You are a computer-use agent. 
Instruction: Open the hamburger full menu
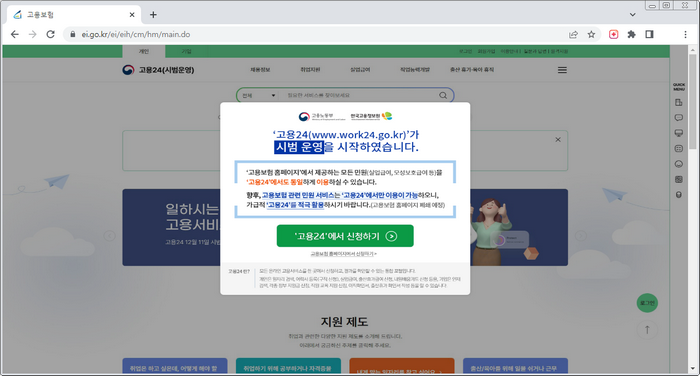562,70
